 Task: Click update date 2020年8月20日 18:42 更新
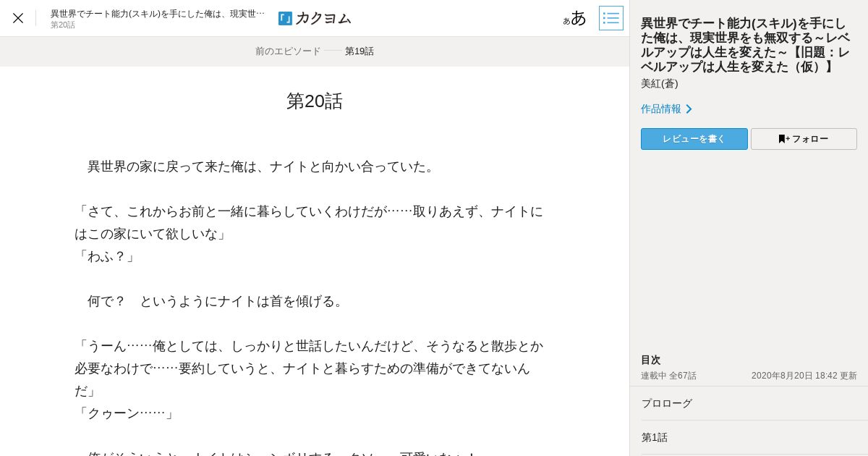804,376
